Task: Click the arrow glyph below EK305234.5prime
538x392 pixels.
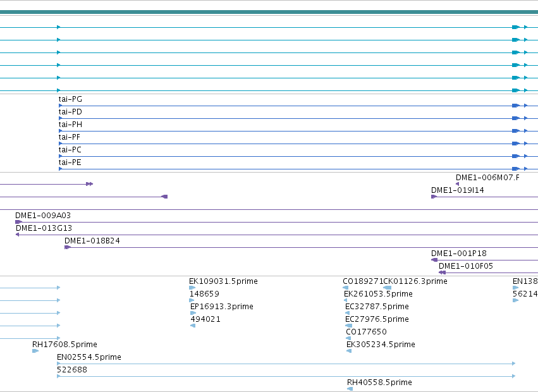Action: click(x=349, y=351)
